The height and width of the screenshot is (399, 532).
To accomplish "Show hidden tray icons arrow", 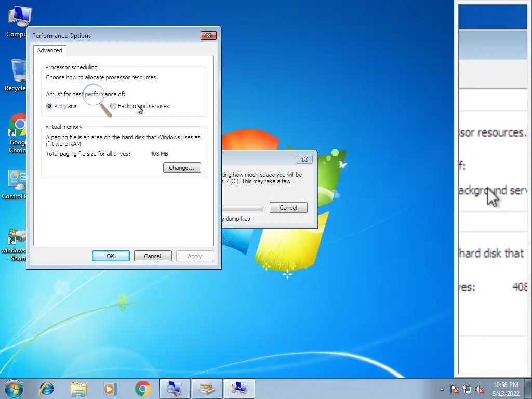I will click(442, 389).
